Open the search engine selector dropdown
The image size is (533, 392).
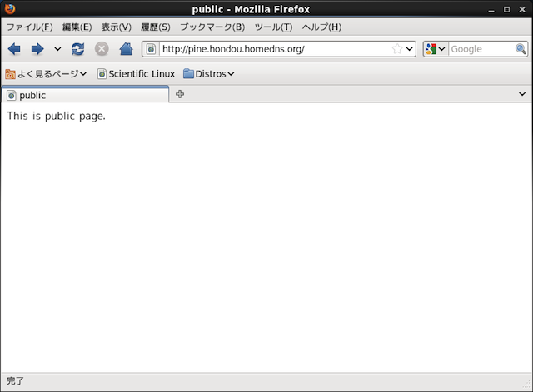436,49
